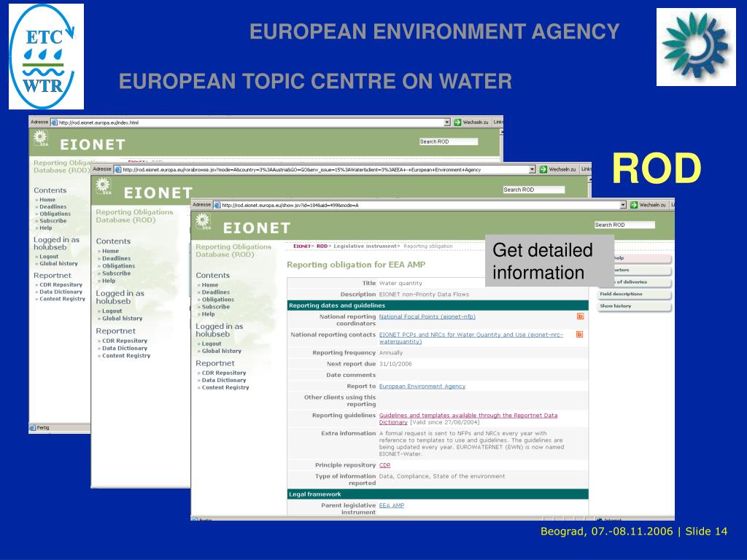Click the orange D icon beside EIONET PCPs and NRCs
747x560 pixels.
tap(580, 334)
